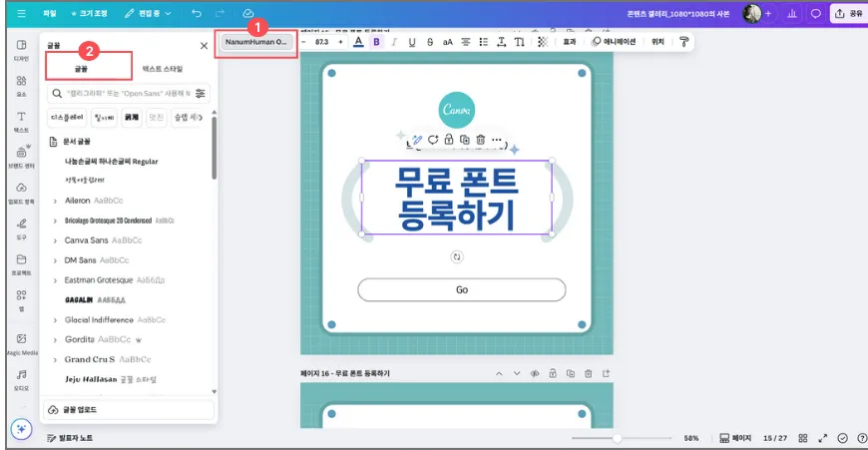Open the 텍스트 sidebar panel
Image resolution: width=868 pixels, height=450 pixels.
pyautogui.click(x=22, y=122)
